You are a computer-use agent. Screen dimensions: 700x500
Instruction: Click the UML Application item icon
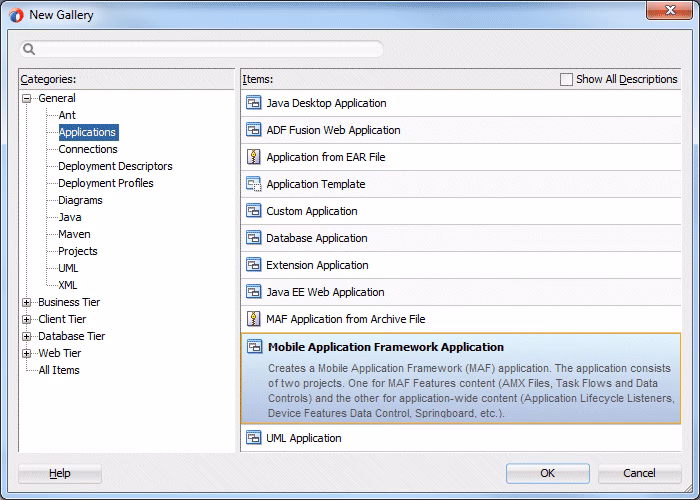pyautogui.click(x=254, y=438)
